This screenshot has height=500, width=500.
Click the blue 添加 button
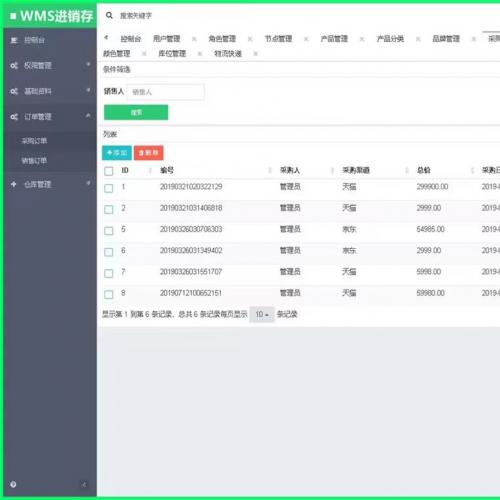coord(117,153)
